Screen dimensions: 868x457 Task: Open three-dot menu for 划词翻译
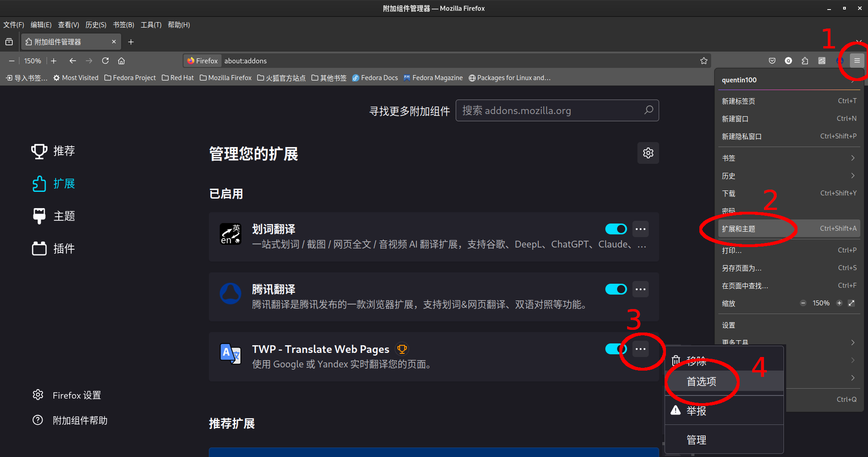coord(641,229)
